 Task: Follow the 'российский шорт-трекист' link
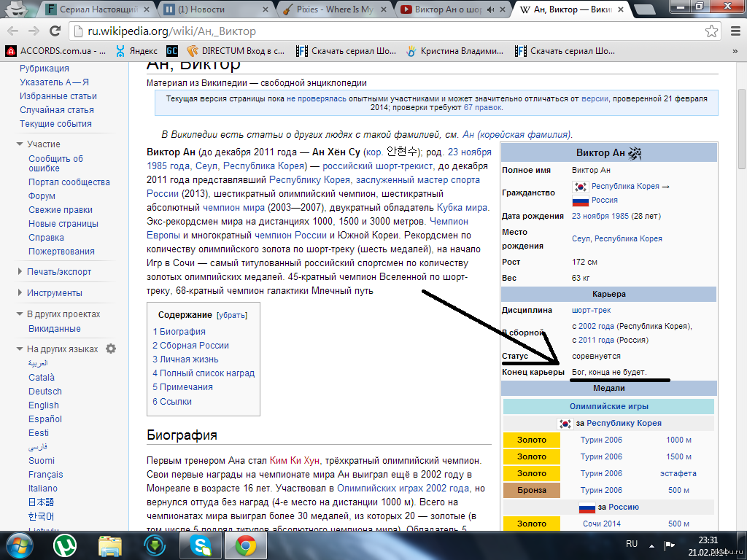(x=378, y=166)
